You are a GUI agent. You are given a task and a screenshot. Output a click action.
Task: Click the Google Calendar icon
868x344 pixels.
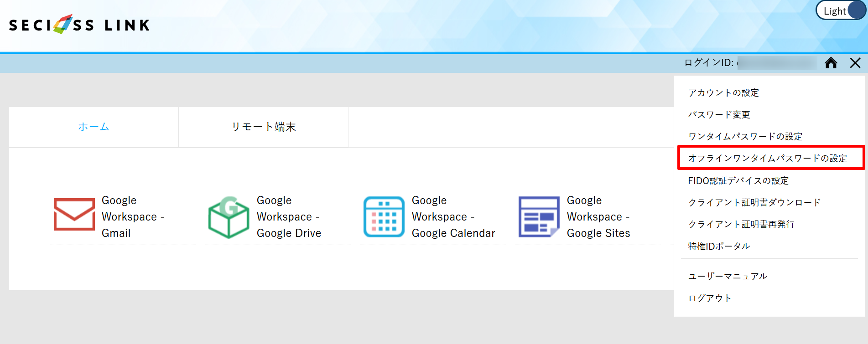(x=384, y=217)
